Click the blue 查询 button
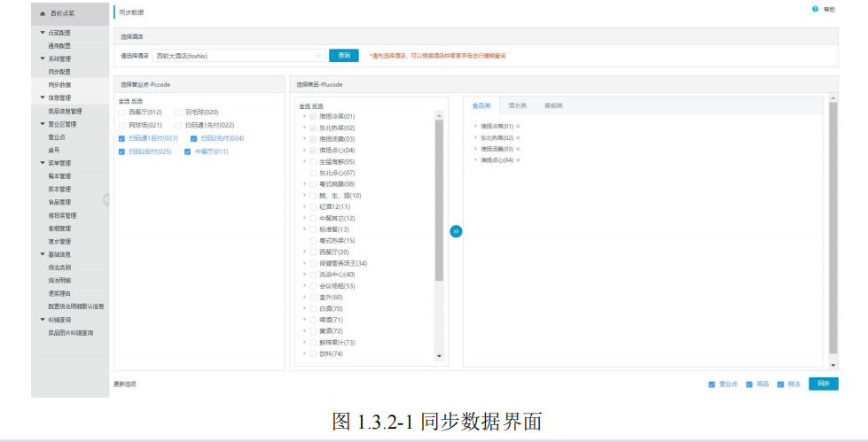This screenshot has height=442, width=868. click(x=344, y=55)
